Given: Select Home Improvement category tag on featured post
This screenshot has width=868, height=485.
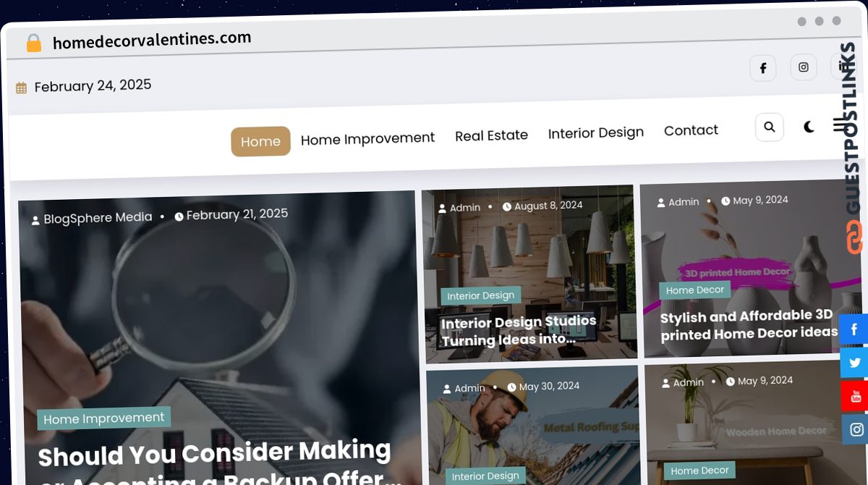Looking at the screenshot, I should [104, 418].
